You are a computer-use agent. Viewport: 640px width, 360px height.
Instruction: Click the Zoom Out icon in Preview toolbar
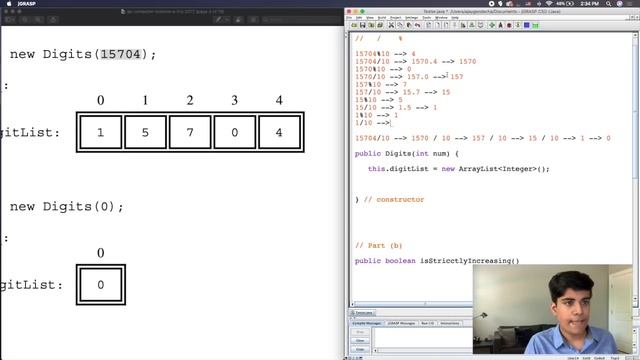[24, 19]
